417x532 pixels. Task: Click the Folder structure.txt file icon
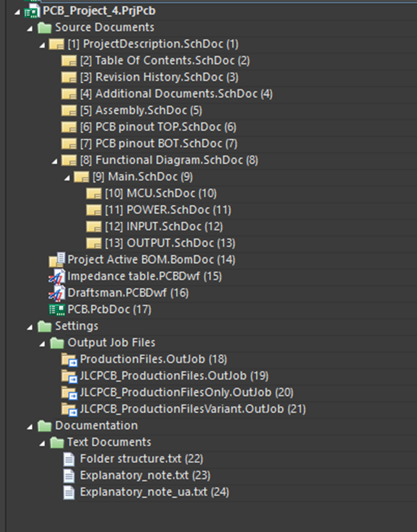tap(69, 459)
